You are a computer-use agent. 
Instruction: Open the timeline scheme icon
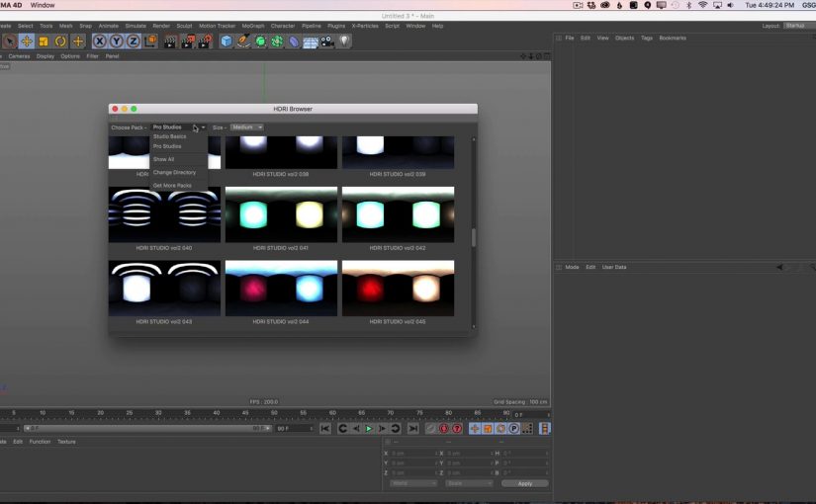[x=544, y=429]
